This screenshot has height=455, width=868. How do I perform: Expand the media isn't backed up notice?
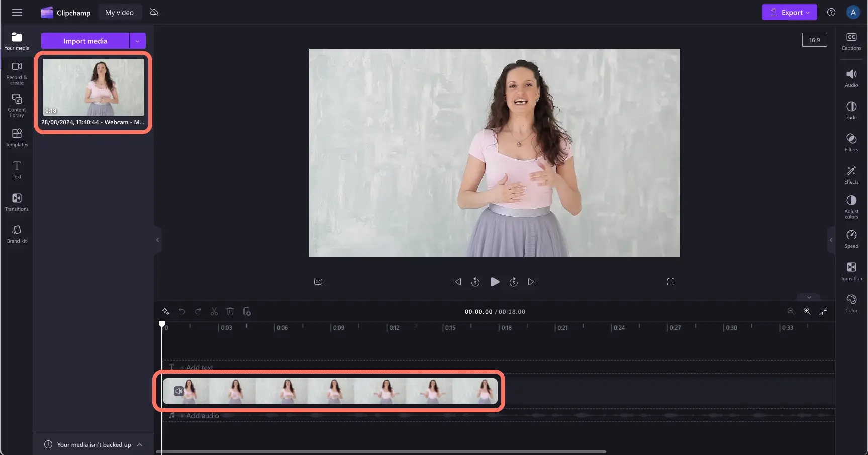tap(140, 444)
